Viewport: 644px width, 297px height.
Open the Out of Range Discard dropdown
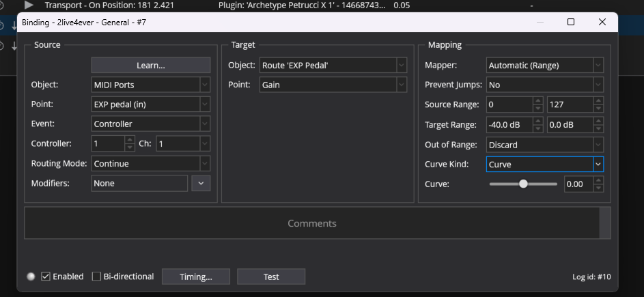[x=544, y=145]
